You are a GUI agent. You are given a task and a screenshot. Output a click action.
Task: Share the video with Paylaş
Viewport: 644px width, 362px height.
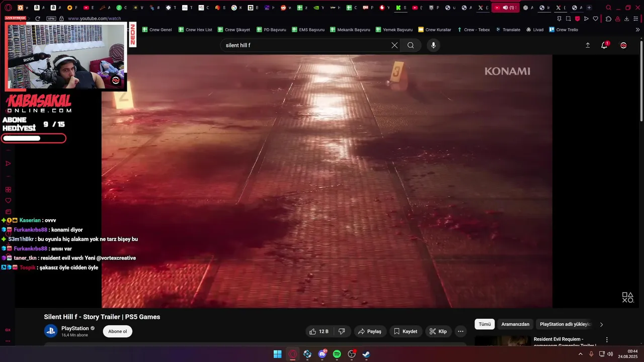369,331
